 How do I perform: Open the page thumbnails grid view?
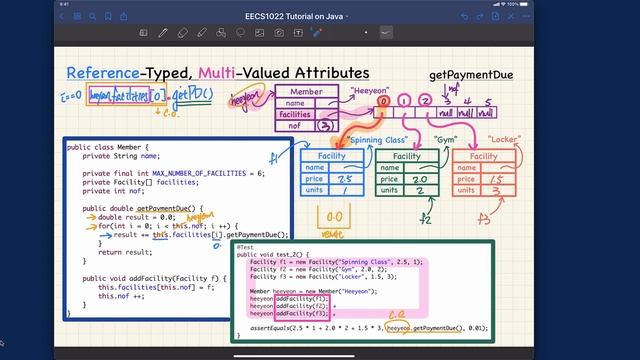77,16
